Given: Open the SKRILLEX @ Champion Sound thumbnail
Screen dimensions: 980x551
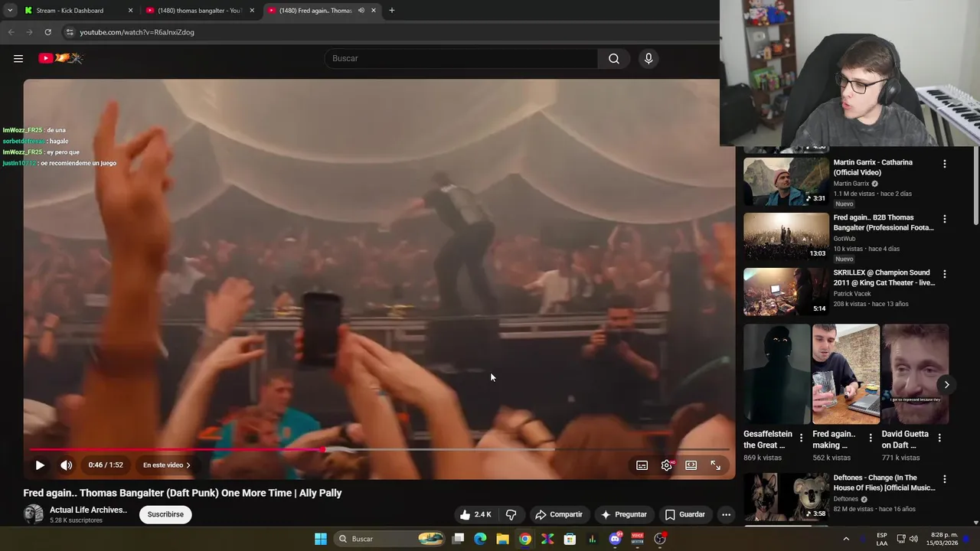Looking at the screenshot, I should [x=786, y=292].
